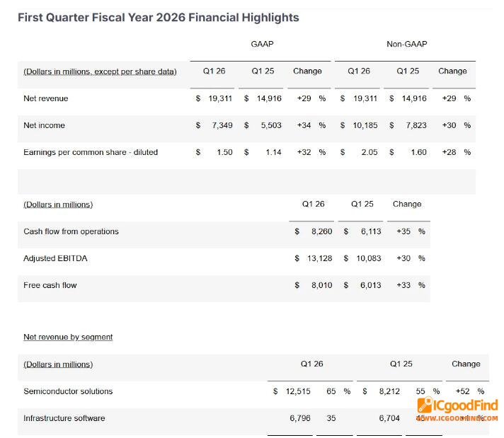Screen dimensions: 504x438
Task: Click the Free cash flow row label
Action: coord(50,285)
